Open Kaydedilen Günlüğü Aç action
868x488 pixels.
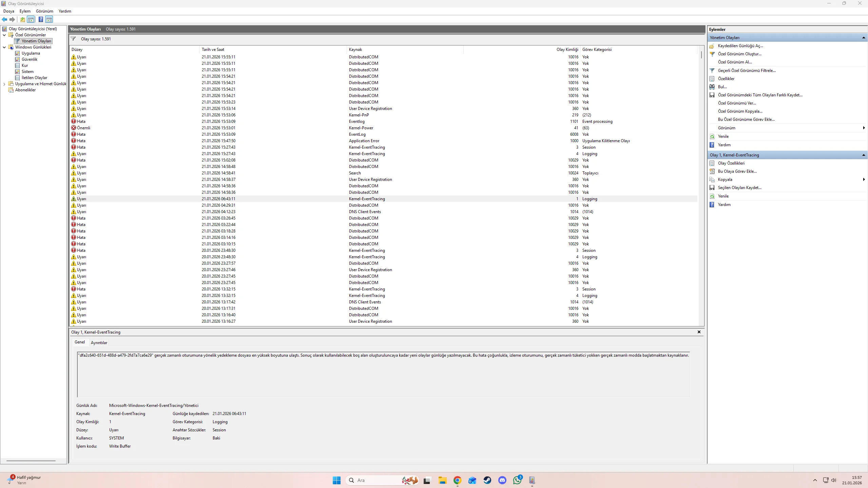(740, 46)
